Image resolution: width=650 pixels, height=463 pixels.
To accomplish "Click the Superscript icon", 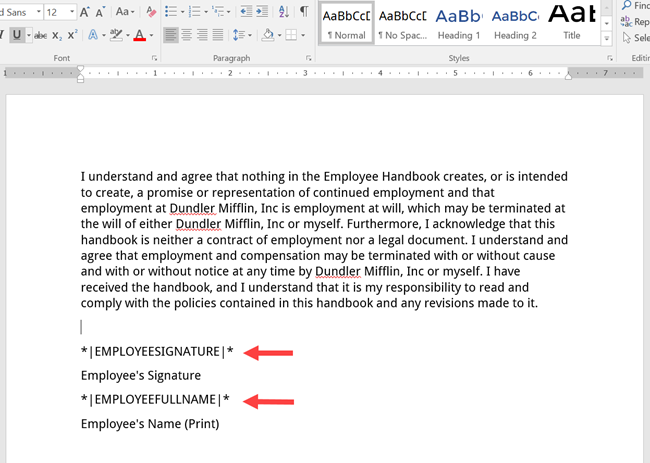I will [x=73, y=35].
